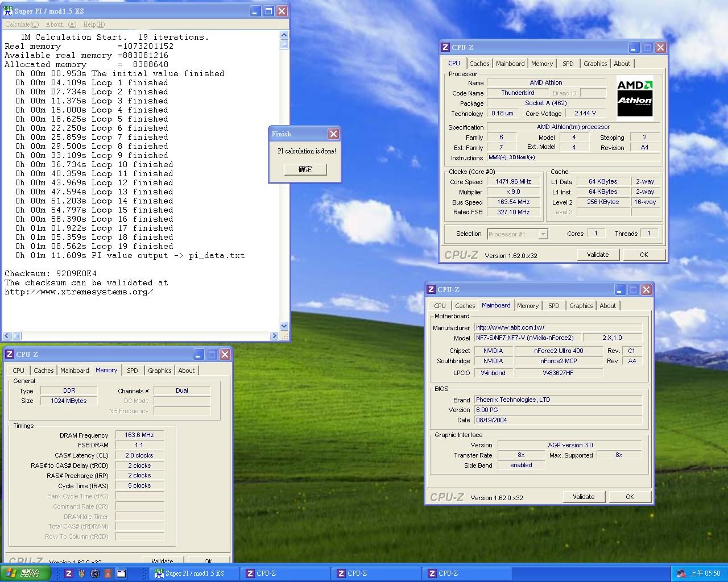Click the http://www.abit.com.tw/ manufacturer field
Image resolution: width=728 pixels, height=582 pixels.
[559, 327]
